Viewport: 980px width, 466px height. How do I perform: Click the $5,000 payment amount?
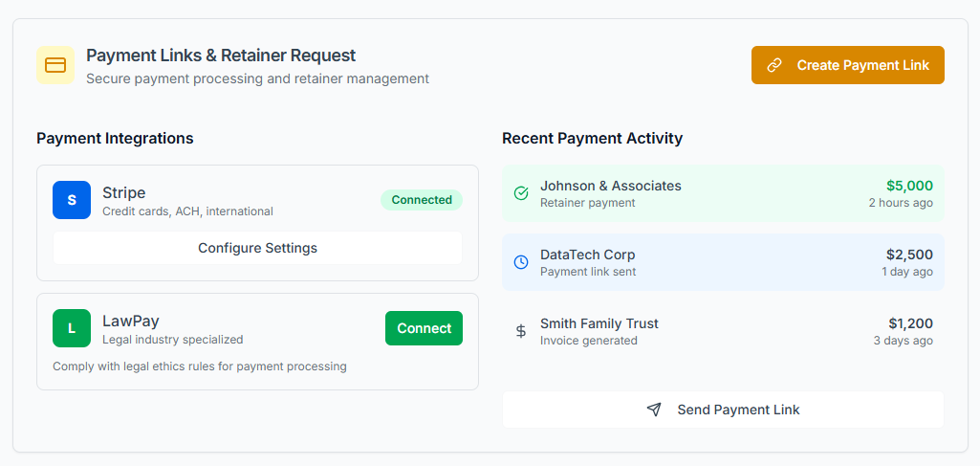909,186
